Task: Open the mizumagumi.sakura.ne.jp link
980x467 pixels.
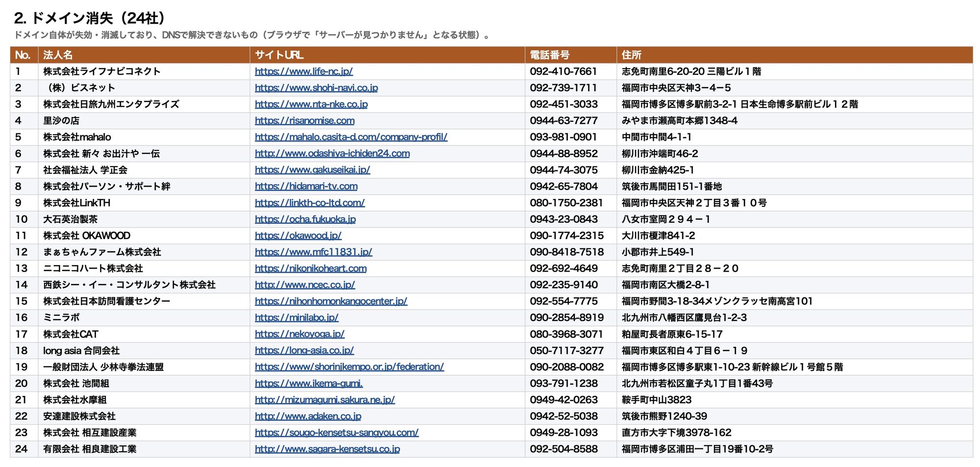Action: click(x=325, y=400)
